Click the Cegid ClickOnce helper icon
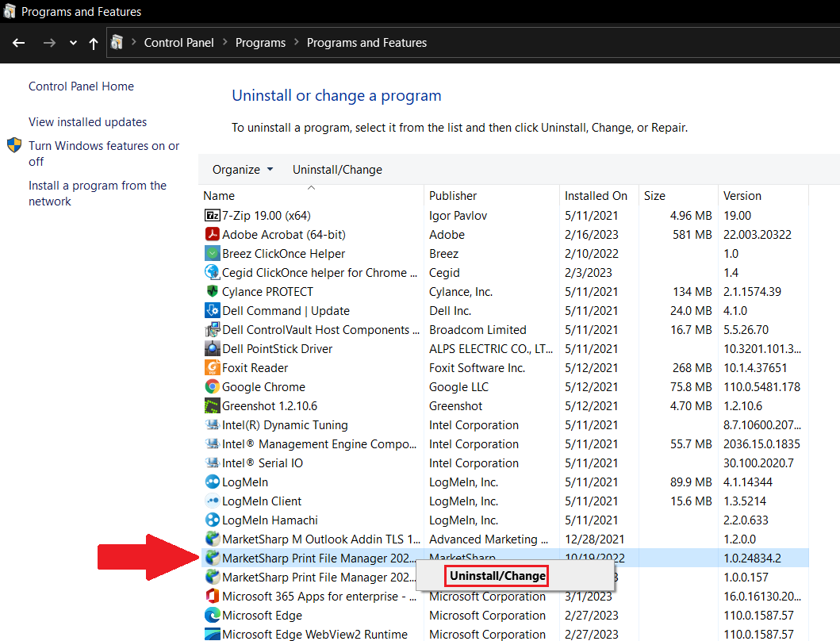The image size is (840, 641). (x=213, y=272)
